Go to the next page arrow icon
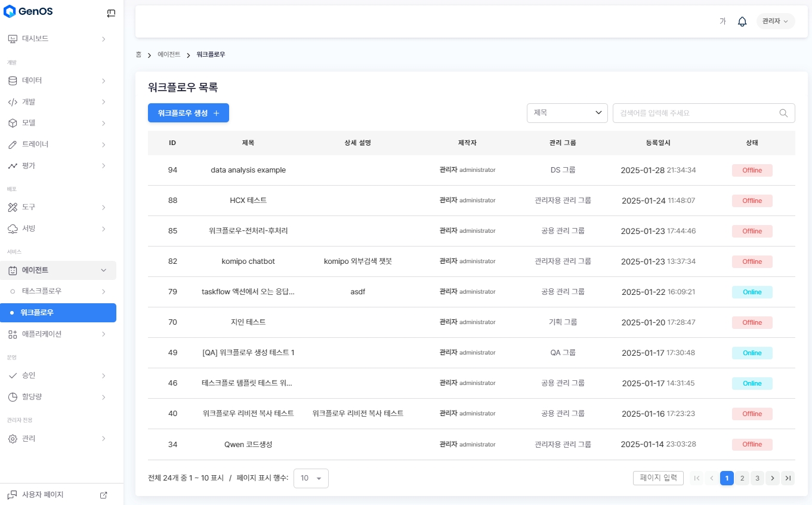812x505 pixels. (x=773, y=478)
